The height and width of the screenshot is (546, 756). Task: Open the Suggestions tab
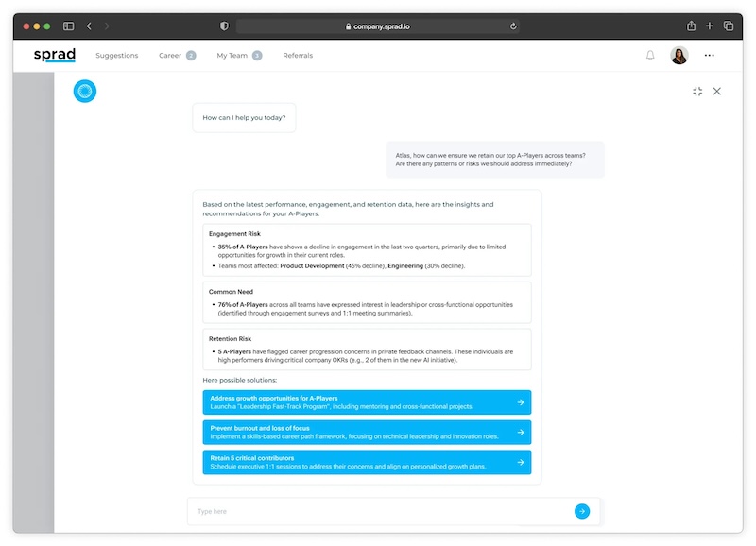tap(116, 56)
